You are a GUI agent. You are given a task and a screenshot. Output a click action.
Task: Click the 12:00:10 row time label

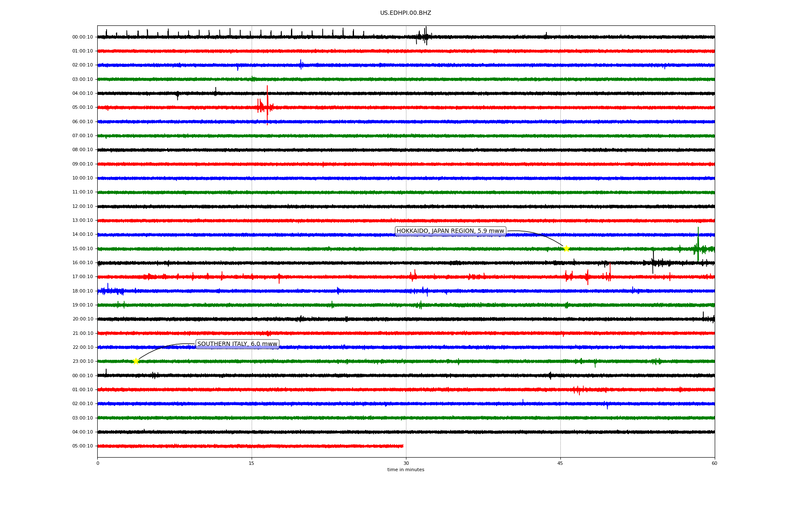tap(82, 206)
